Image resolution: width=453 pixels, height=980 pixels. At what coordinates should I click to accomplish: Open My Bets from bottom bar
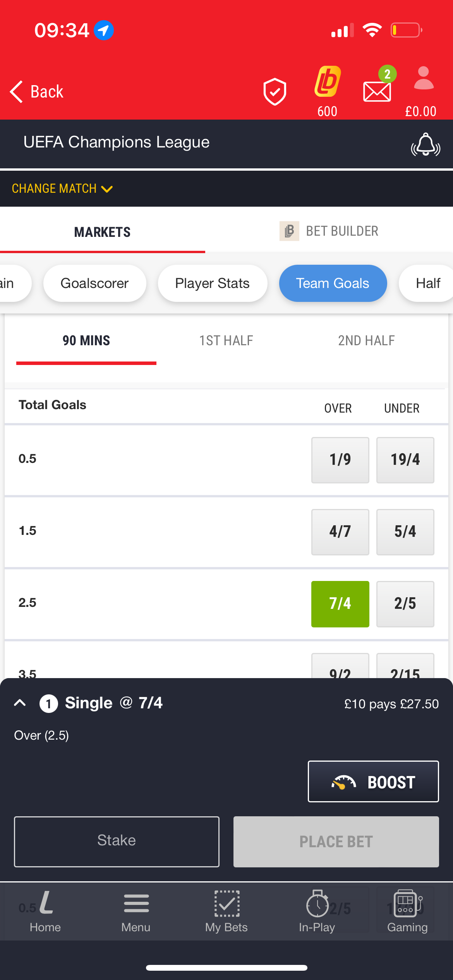226,911
